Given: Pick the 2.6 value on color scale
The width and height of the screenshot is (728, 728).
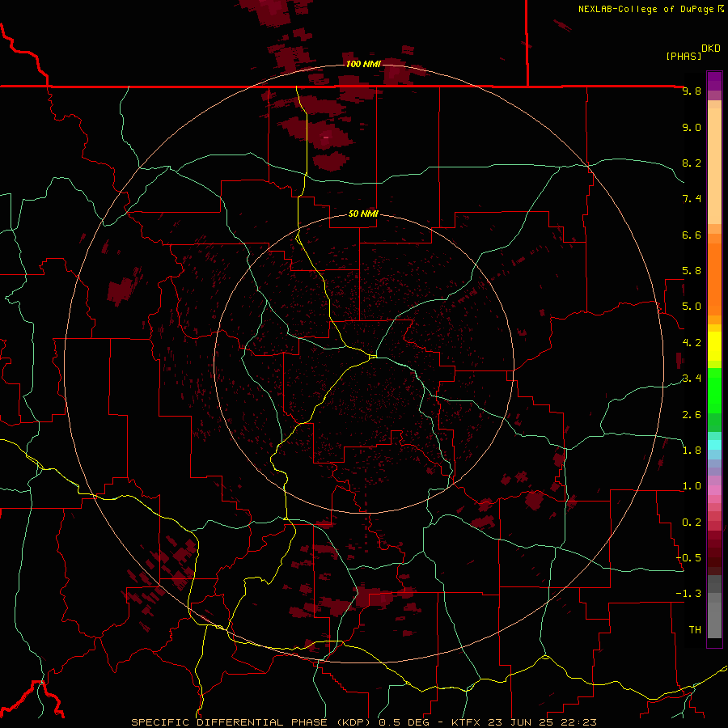Looking at the screenshot, I should pyautogui.click(x=692, y=415).
